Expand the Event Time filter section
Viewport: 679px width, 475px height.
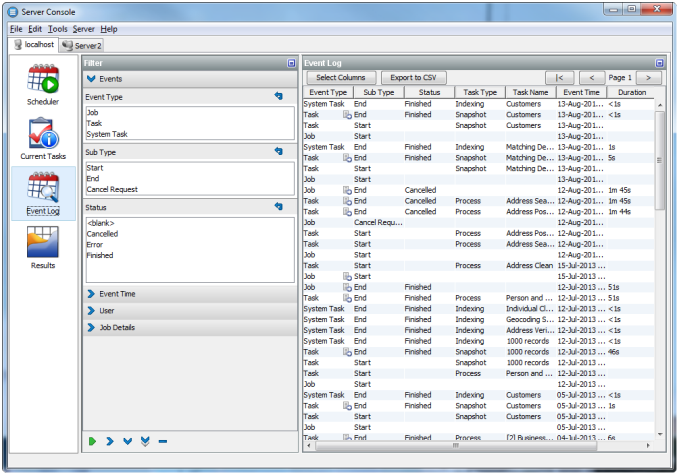[x=91, y=294]
